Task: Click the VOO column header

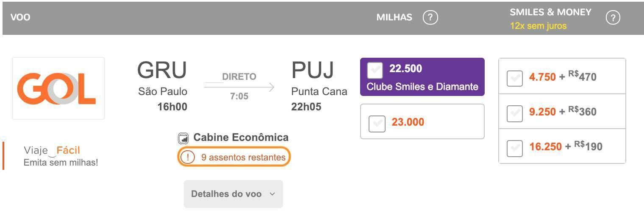Action: click(x=20, y=17)
